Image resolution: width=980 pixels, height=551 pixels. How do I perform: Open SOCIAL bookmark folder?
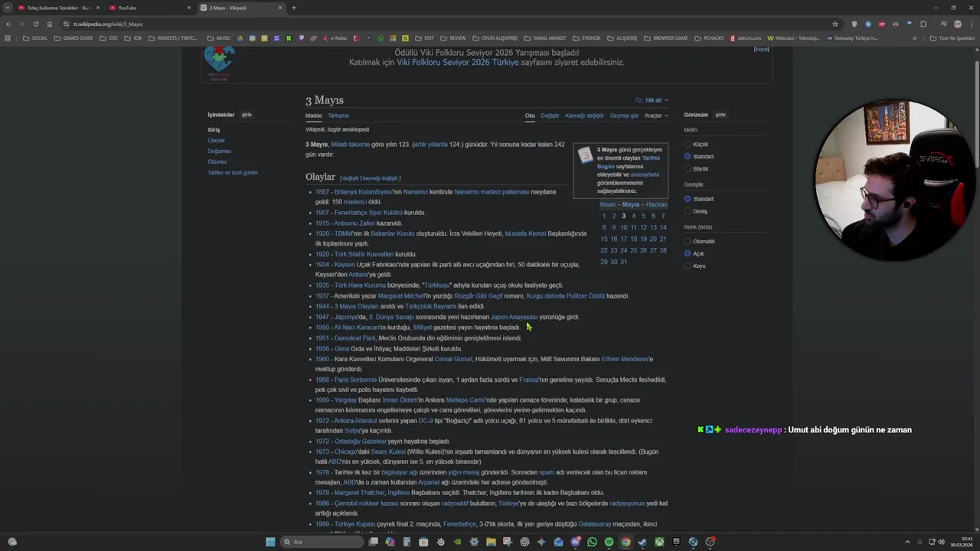tap(35, 37)
